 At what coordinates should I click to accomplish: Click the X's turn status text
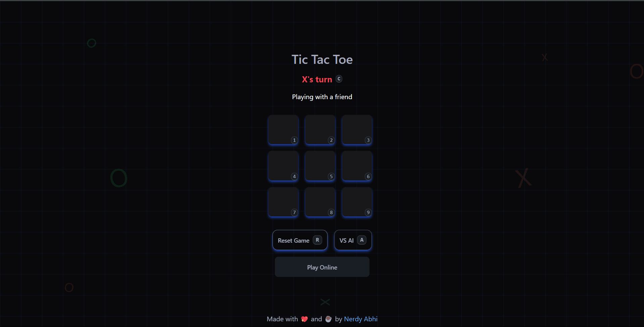click(x=316, y=80)
